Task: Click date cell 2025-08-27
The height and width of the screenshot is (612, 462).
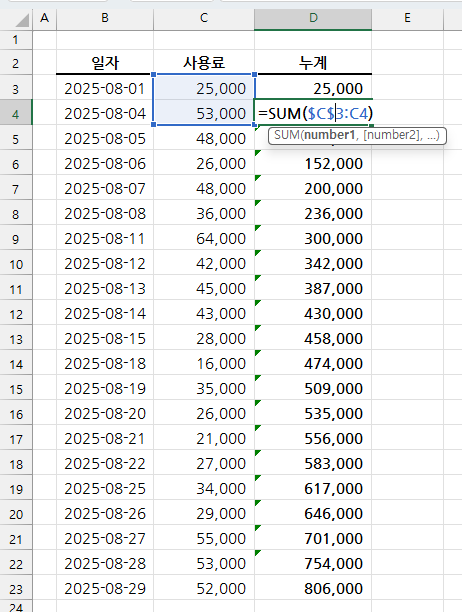Action: pos(105,538)
